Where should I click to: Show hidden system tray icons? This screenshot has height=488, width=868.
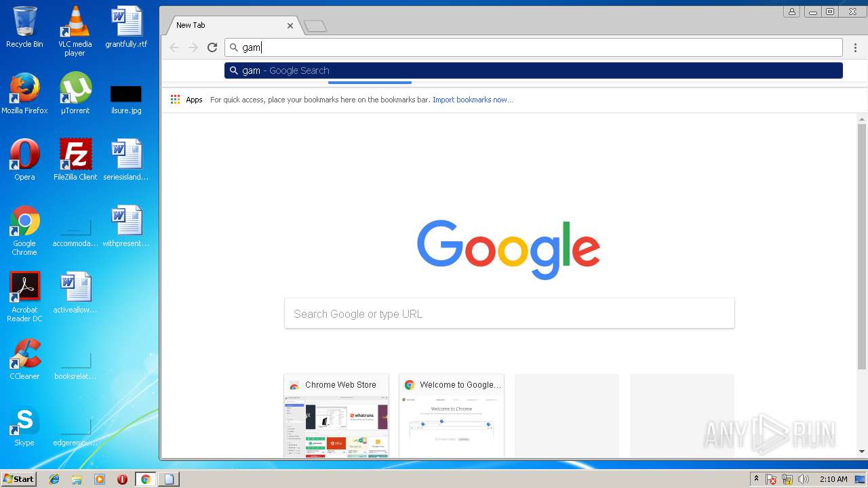pyautogui.click(x=756, y=479)
